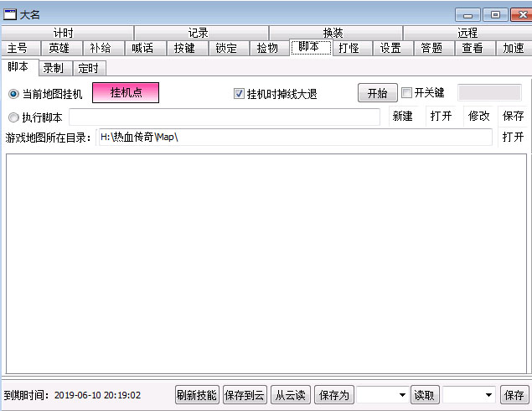532x411 pixels.
Task: Open the 锁定 tab
Action: point(229,48)
